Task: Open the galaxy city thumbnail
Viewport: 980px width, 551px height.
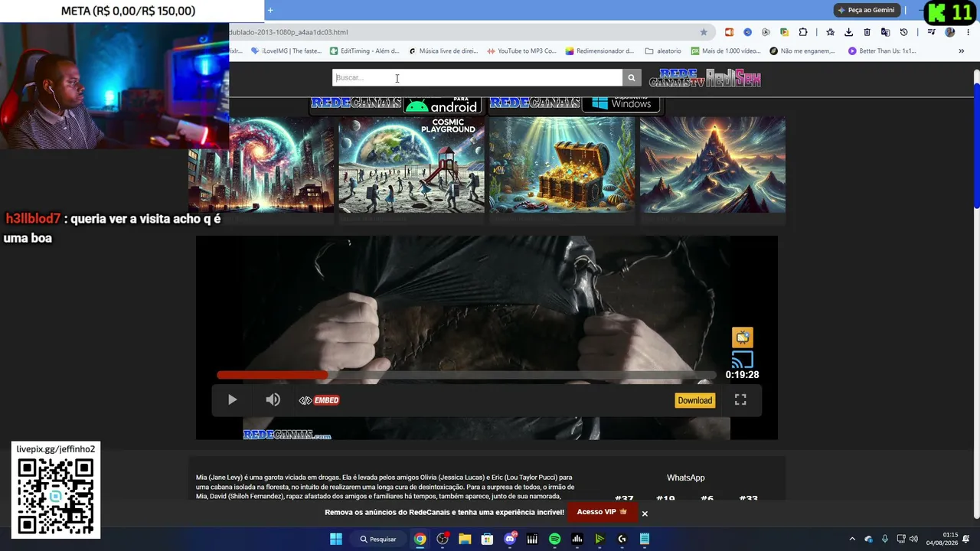Action: pos(261,165)
